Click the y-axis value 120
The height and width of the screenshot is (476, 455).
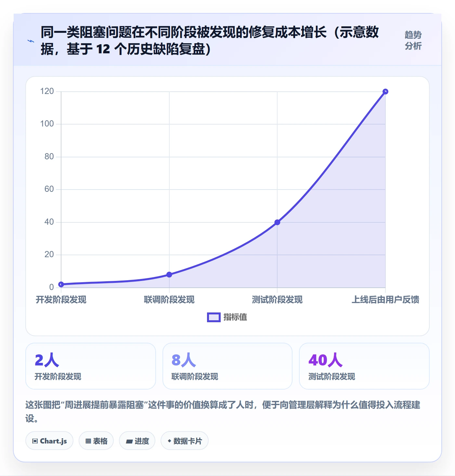(47, 91)
